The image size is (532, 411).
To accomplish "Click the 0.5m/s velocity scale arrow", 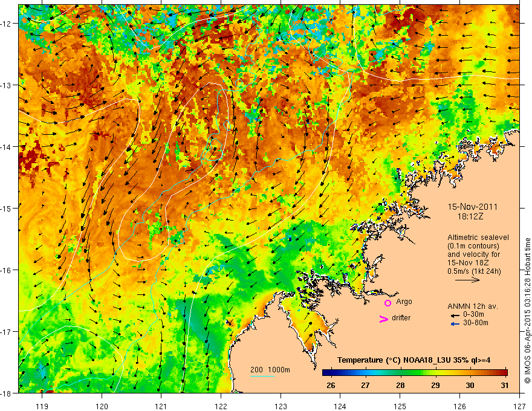I will (x=467, y=280).
